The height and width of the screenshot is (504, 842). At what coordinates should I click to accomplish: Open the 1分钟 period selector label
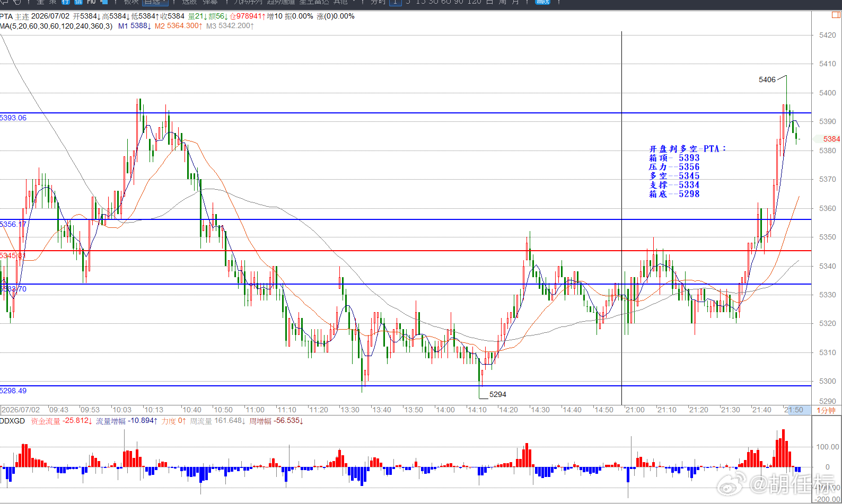click(826, 410)
